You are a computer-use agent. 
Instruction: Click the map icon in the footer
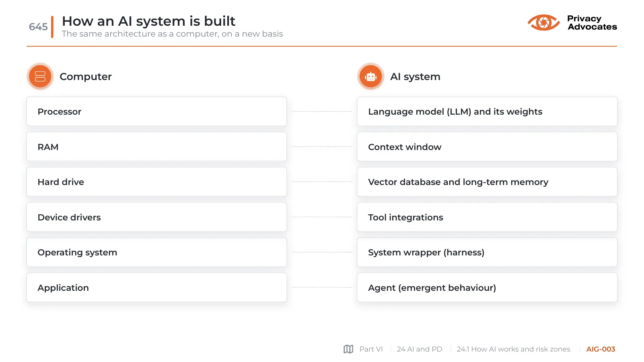pos(348,349)
